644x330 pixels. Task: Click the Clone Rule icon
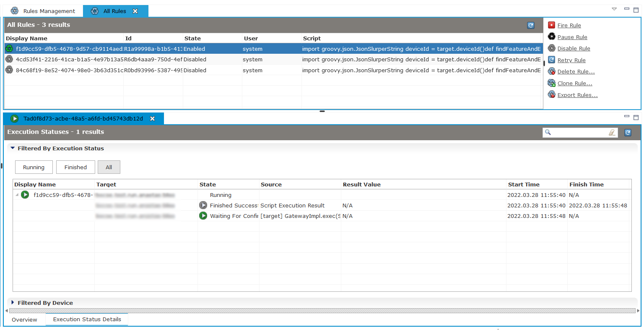(552, 83)
